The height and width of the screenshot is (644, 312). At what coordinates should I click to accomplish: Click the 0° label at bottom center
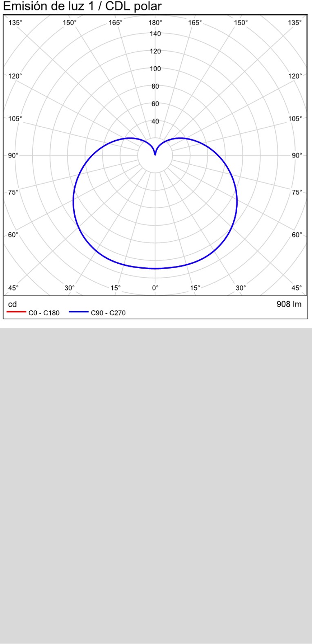[155, 288]
